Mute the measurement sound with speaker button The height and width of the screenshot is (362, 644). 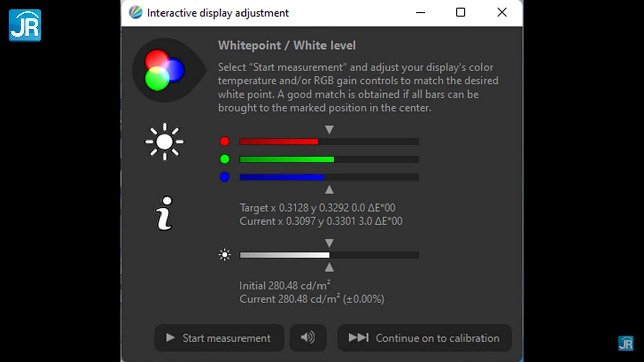coord(308,338)
